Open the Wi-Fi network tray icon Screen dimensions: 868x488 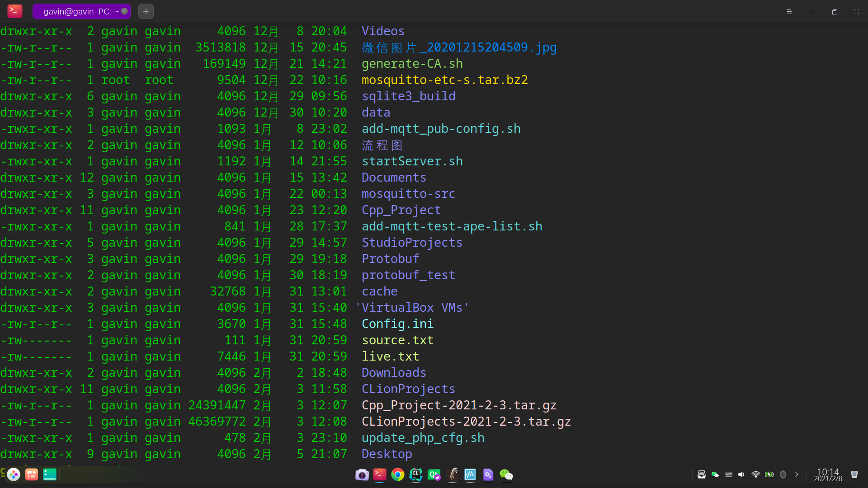point(755,474)
